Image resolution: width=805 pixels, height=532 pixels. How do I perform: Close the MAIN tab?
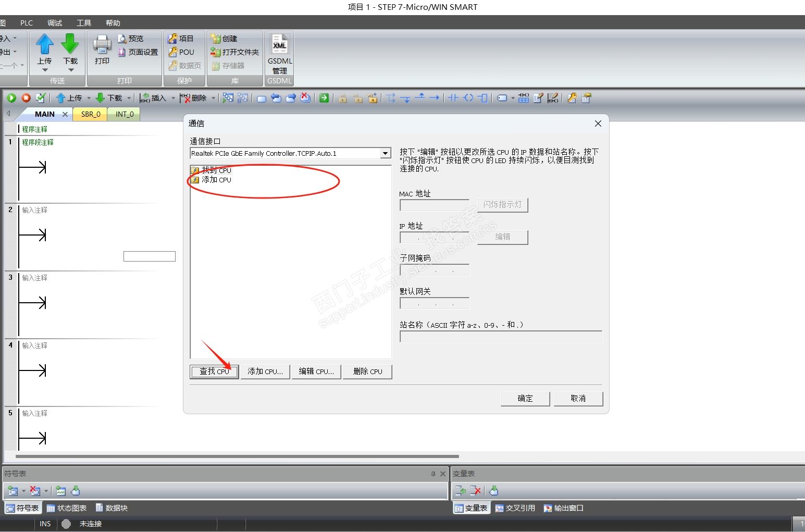65,114
